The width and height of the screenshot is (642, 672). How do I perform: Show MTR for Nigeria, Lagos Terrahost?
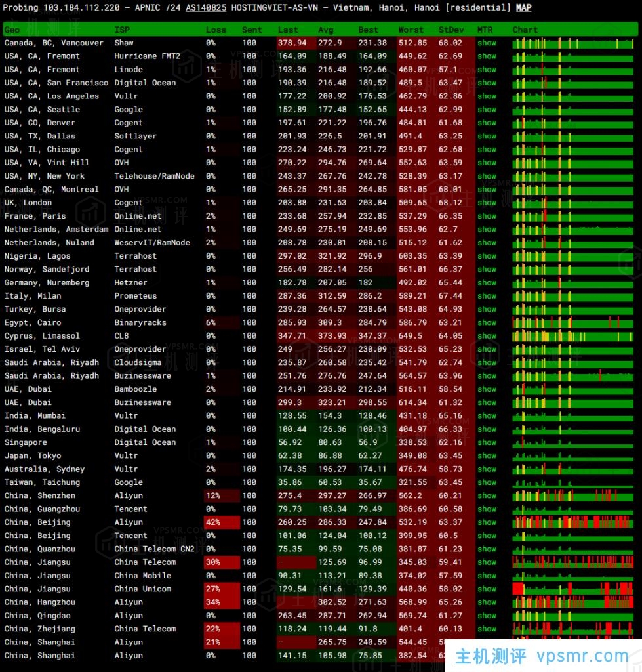pyautogui.click(x=487, y=256)
